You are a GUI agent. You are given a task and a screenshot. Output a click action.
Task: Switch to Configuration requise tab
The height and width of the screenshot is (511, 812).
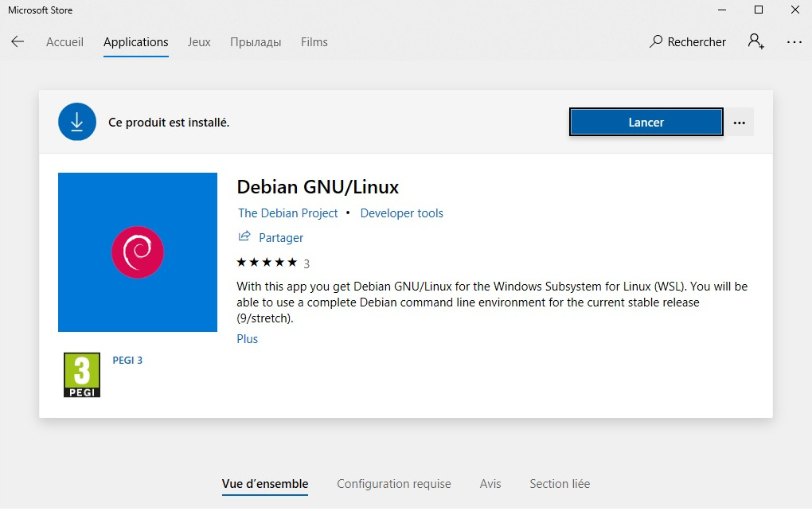pyautogui.click(x=394, y=484)
